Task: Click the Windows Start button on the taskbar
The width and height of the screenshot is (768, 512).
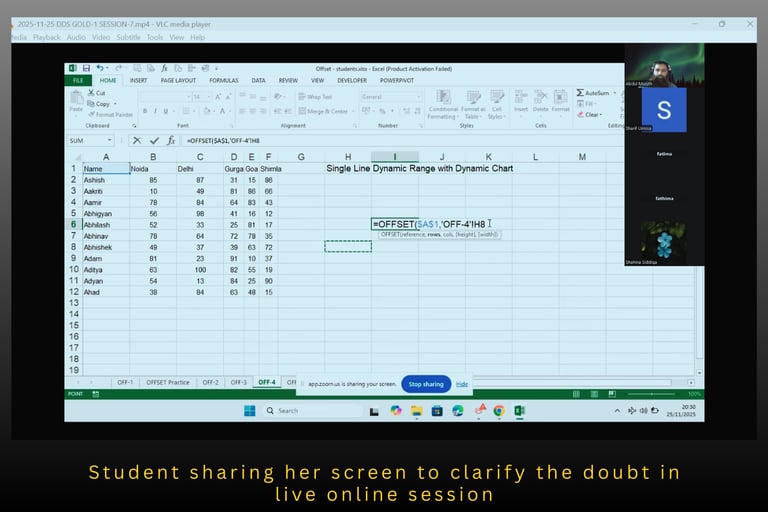Action: (250, 411)
